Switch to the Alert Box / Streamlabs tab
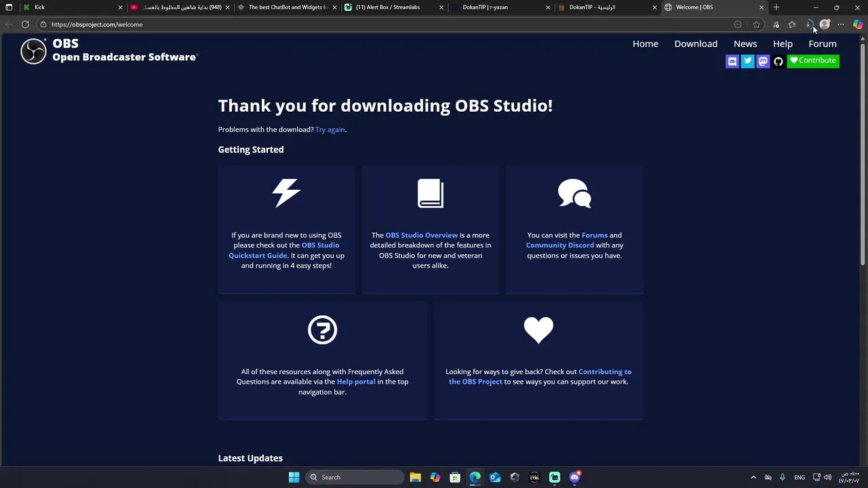Screen dimensions: 868x488 click(394, 7)
